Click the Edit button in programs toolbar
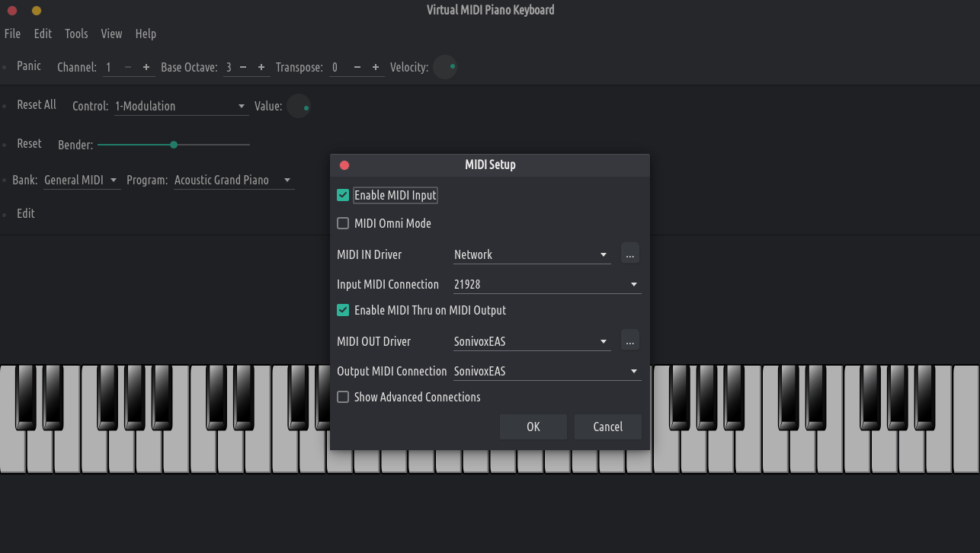 [26, 213]
